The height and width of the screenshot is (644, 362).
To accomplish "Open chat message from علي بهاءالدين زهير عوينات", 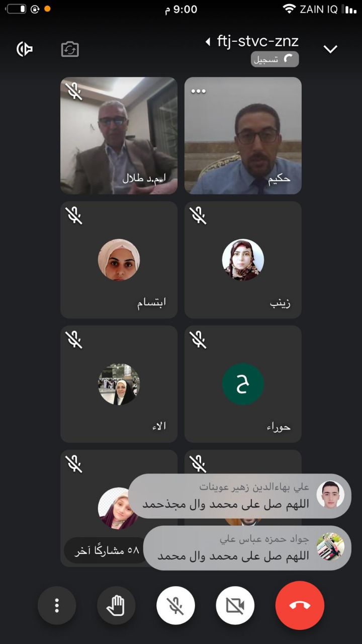I will (240, 496).
